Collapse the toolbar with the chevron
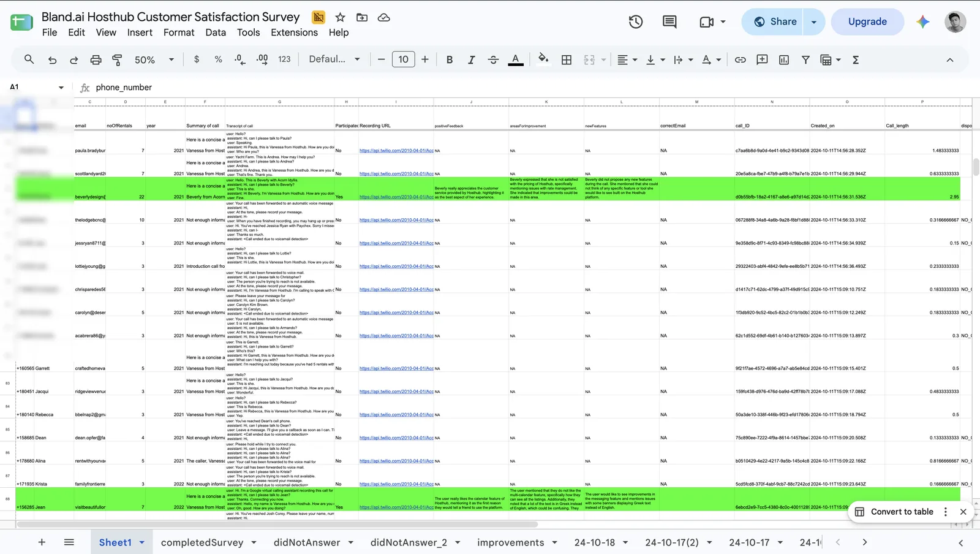The height and width of the screenshot is (554, 980). (950, 59)
